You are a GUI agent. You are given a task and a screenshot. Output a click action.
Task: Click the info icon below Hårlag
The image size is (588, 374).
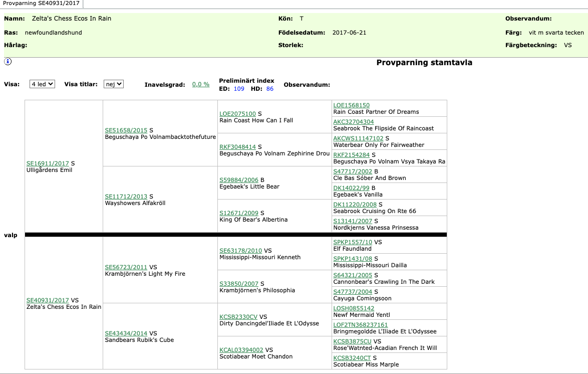(8, 62)
